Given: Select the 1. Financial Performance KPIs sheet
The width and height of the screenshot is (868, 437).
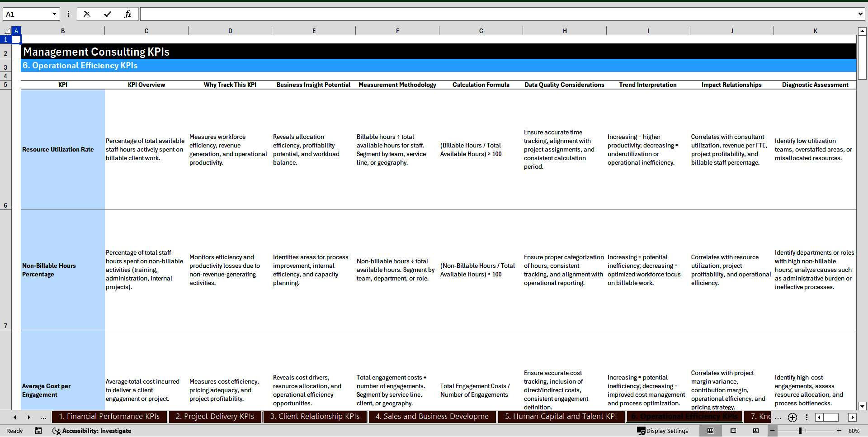Looking at the screenshot, I should coord(109,417).
